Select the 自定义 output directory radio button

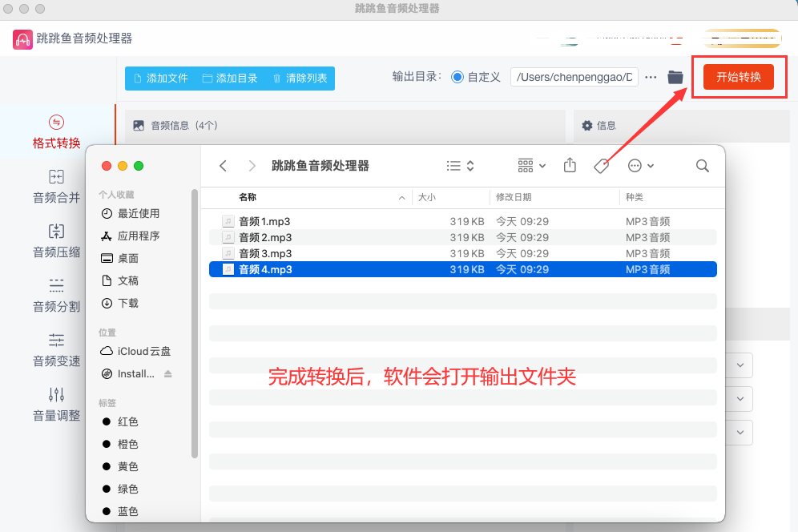[457, 78]
